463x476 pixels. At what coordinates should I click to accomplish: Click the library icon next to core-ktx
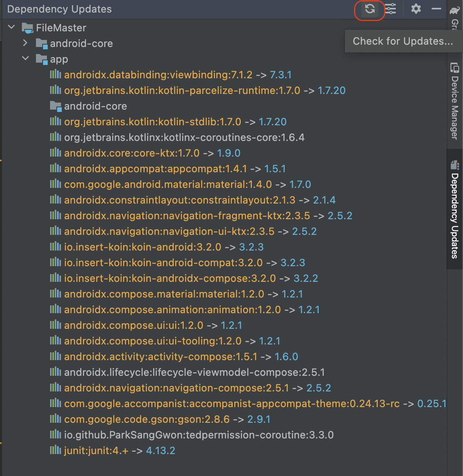(x=56, y=153)
